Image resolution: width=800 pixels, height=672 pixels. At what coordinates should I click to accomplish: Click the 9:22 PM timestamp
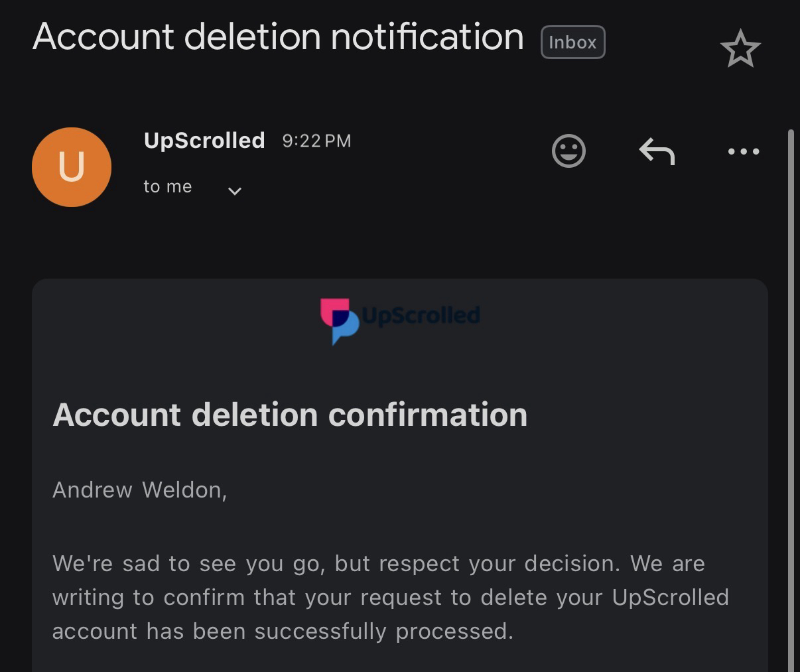click(316, 141)
